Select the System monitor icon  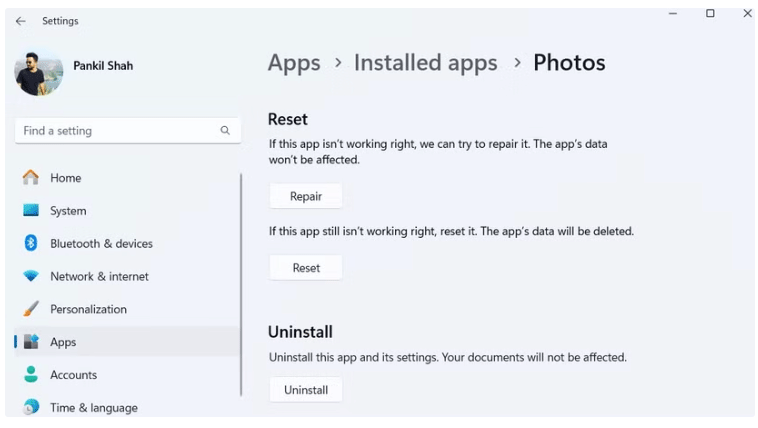point(31,211)
